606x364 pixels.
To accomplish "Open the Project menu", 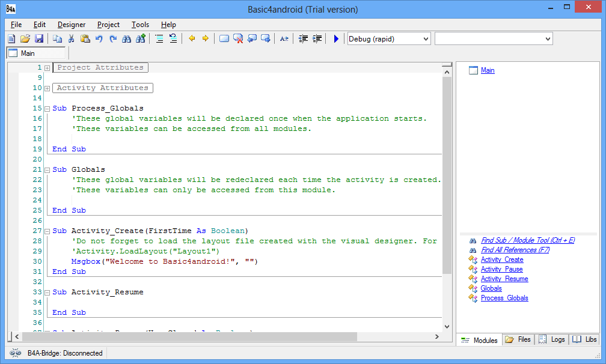I will coord(108,25).
